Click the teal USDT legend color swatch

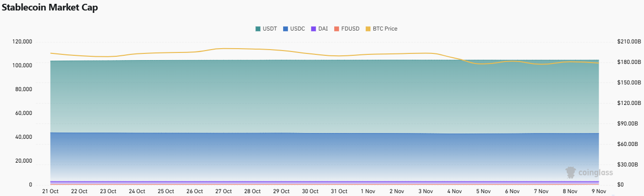pos(258,29)
